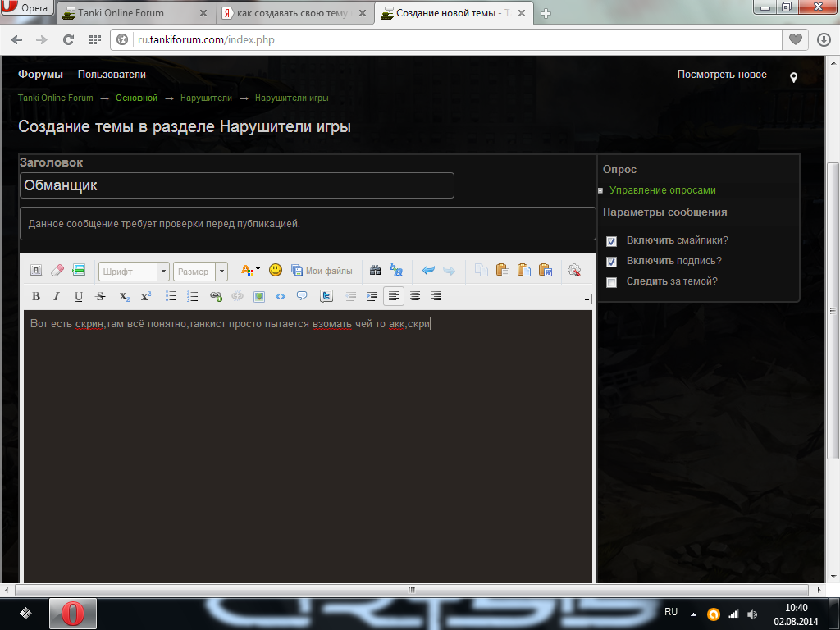Insert a numbered list
This screenshot has width=840, height=630.
pyautogui.click(x=192, y=296)
